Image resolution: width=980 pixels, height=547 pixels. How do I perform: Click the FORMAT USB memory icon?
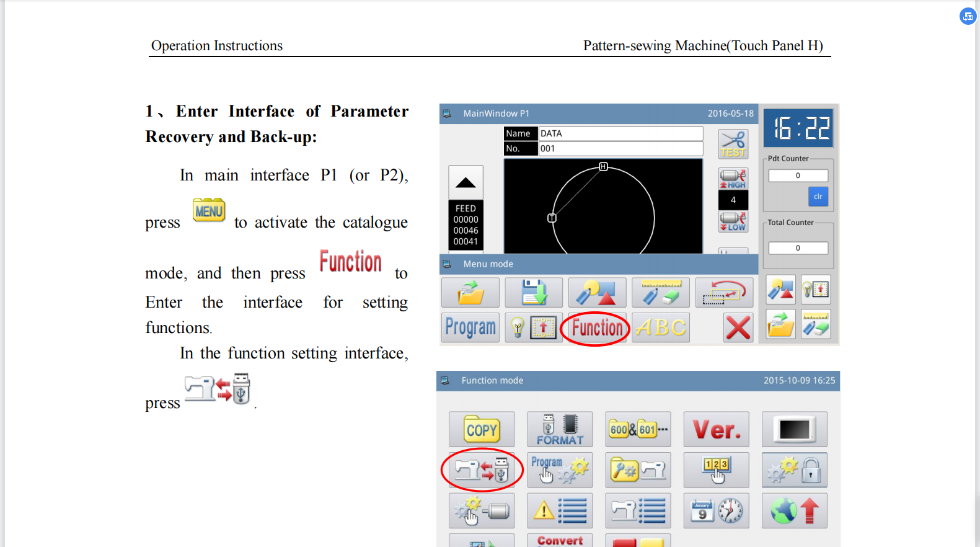[560, 429]
